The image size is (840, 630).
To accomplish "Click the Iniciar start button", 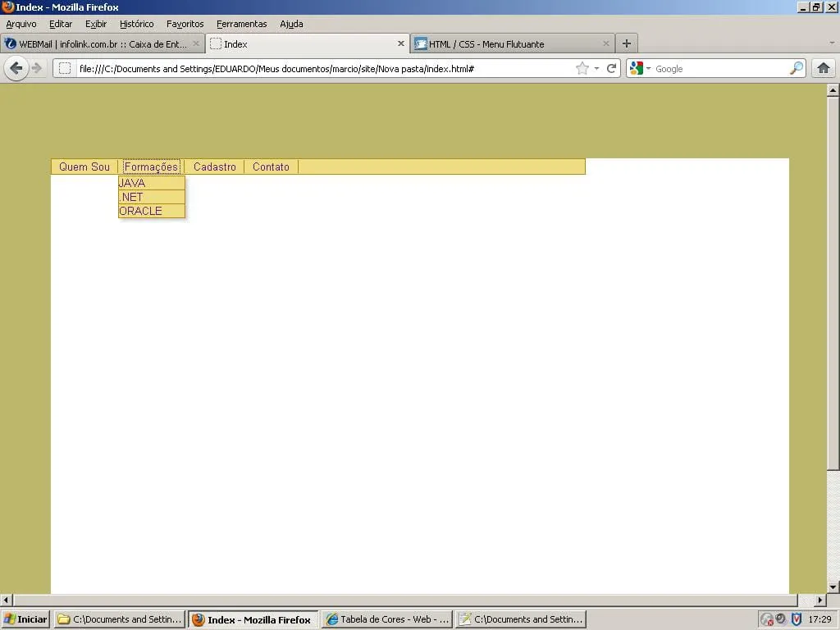I will point(25,619).
